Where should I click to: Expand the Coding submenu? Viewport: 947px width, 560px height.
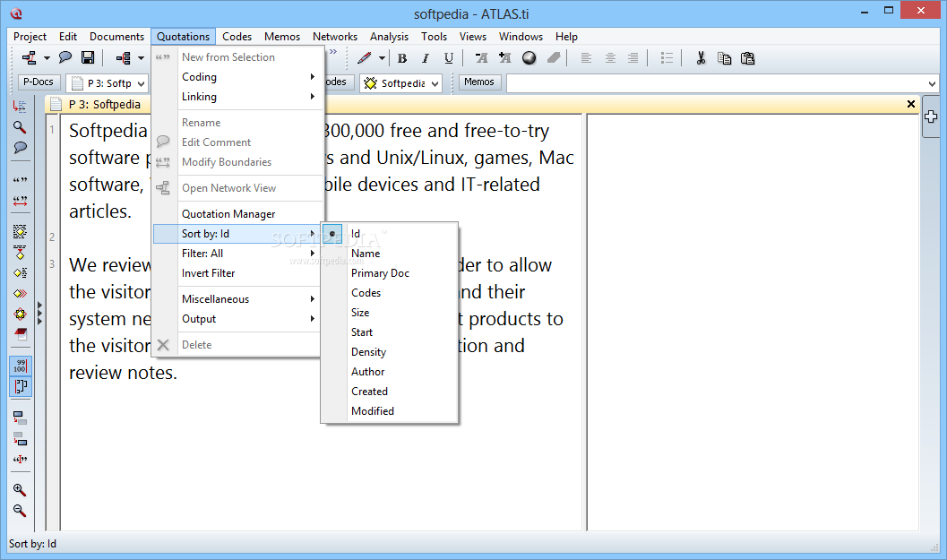(237, 77)
